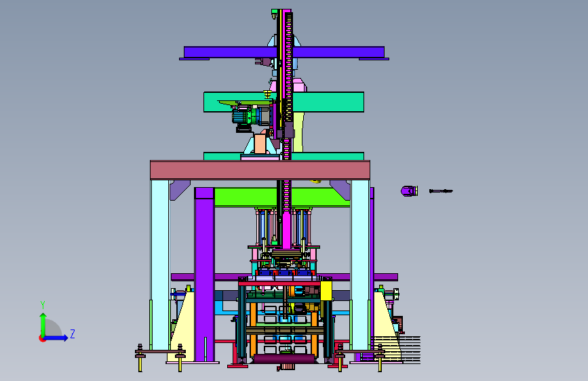Select the yellow block on the lower assembly
This screenshot has height=381, width=588.
coord(326,291)
